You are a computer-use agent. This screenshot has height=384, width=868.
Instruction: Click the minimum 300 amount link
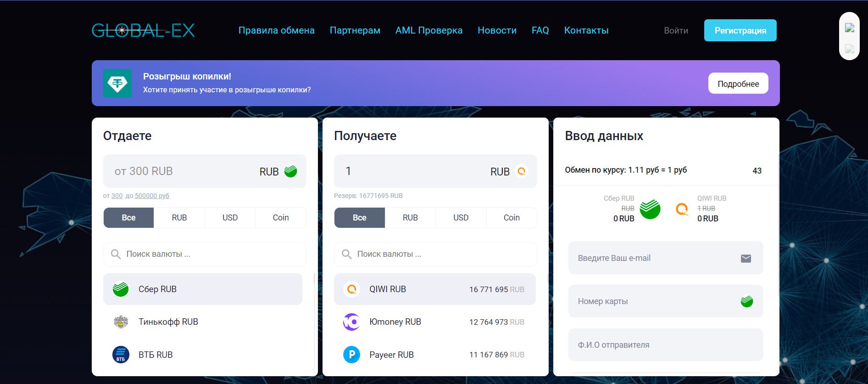click(117, 196)
